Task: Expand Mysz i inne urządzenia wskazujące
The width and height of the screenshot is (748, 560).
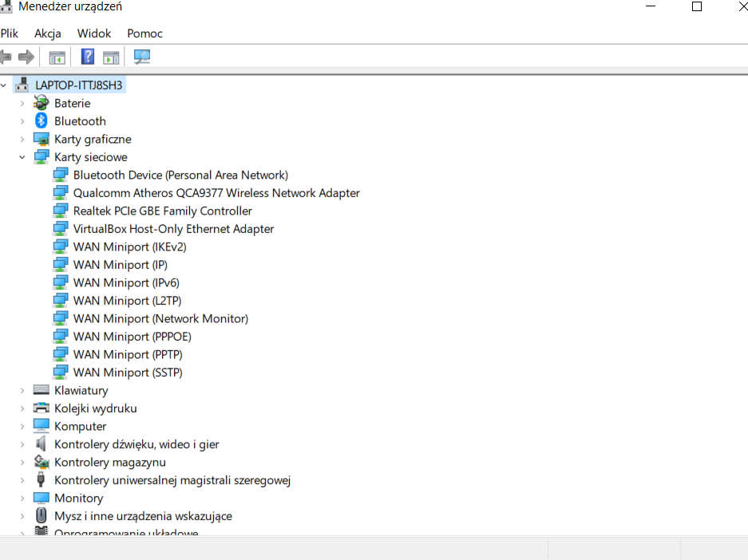Action: coord(22,516)
